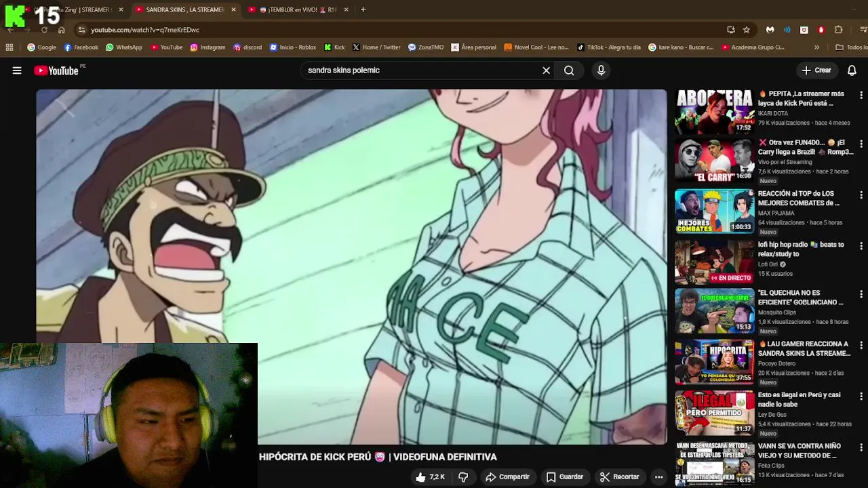
Task: Open MEJORES COMBATES reaction thumbnail
Action: point(714,211)
